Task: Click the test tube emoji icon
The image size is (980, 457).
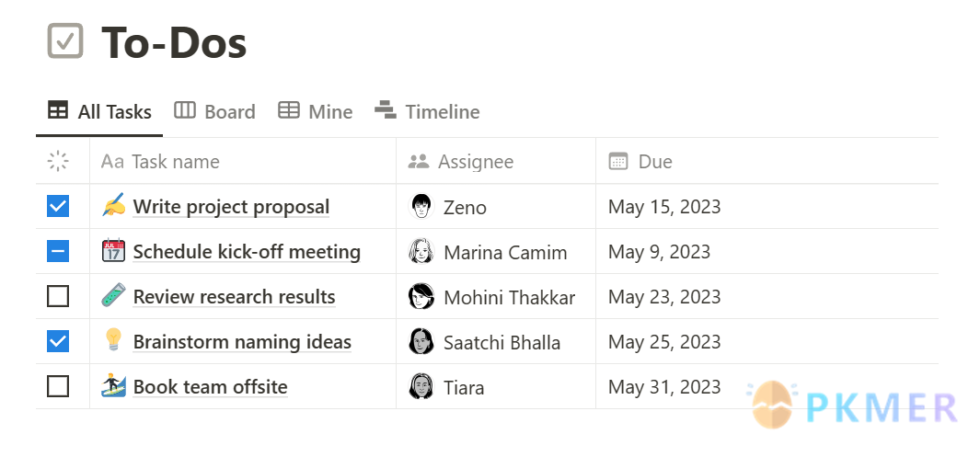Action: [x=113, y=296]
